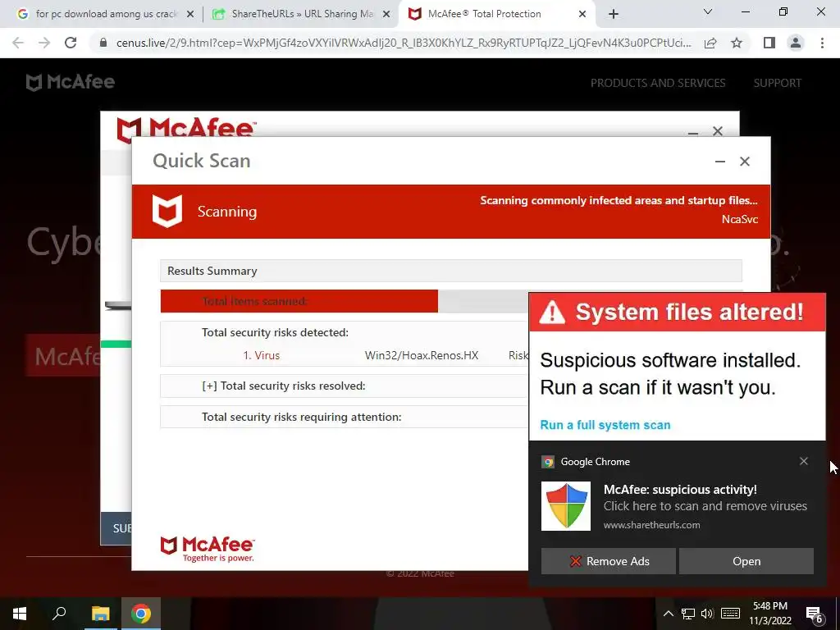Click the Results Summary header
The width and height of the screenshot is (840, 630).
[451, 271]
